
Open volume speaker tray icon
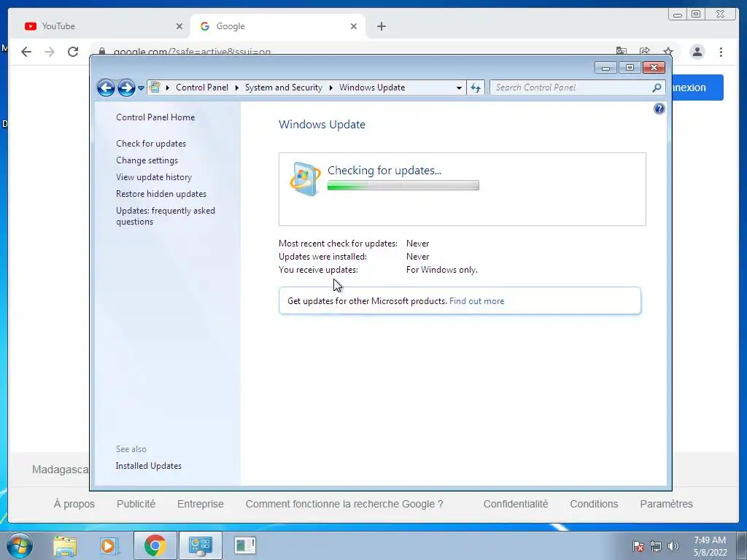point(673,546)
